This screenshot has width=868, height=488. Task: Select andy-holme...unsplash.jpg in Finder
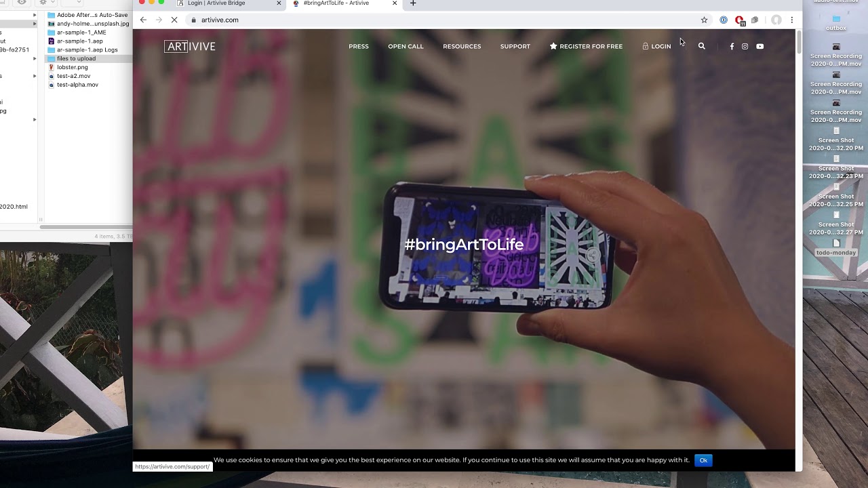(x=87, y=24)
